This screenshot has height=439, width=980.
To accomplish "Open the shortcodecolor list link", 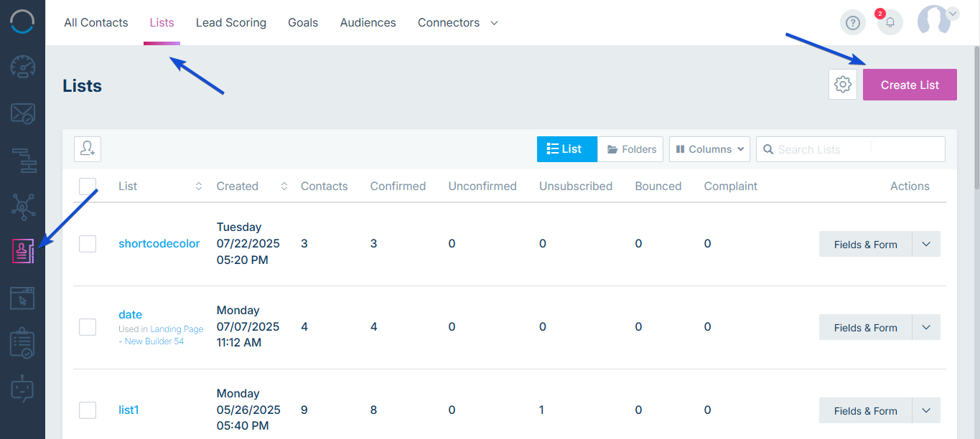I will click(159, 243).
